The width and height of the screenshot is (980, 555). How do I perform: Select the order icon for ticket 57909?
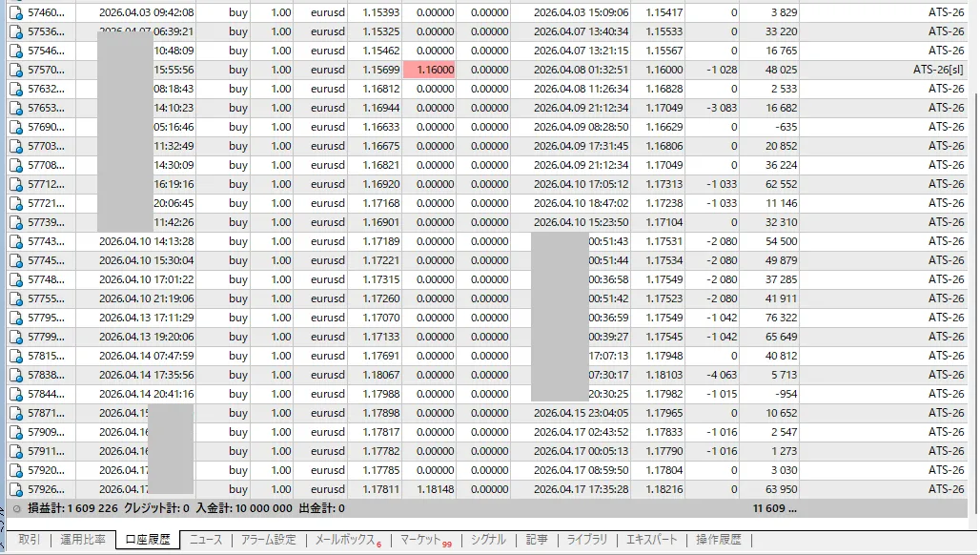tap(16, 432)
